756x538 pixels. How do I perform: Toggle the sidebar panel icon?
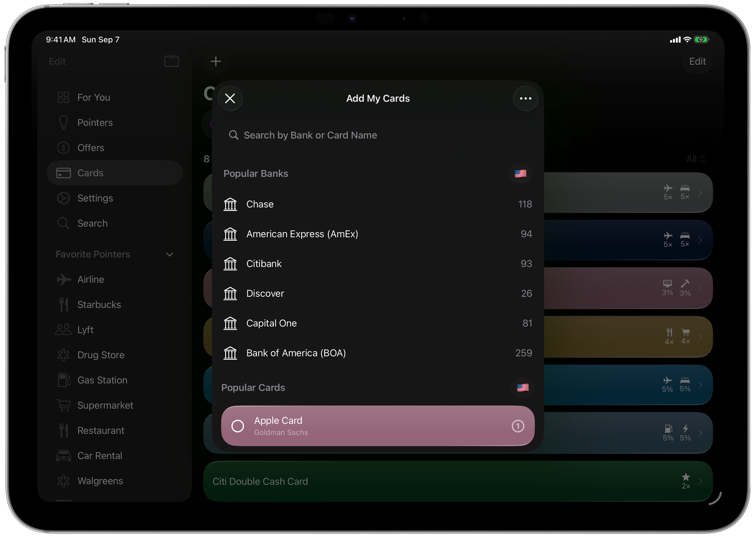pos(171,62)
